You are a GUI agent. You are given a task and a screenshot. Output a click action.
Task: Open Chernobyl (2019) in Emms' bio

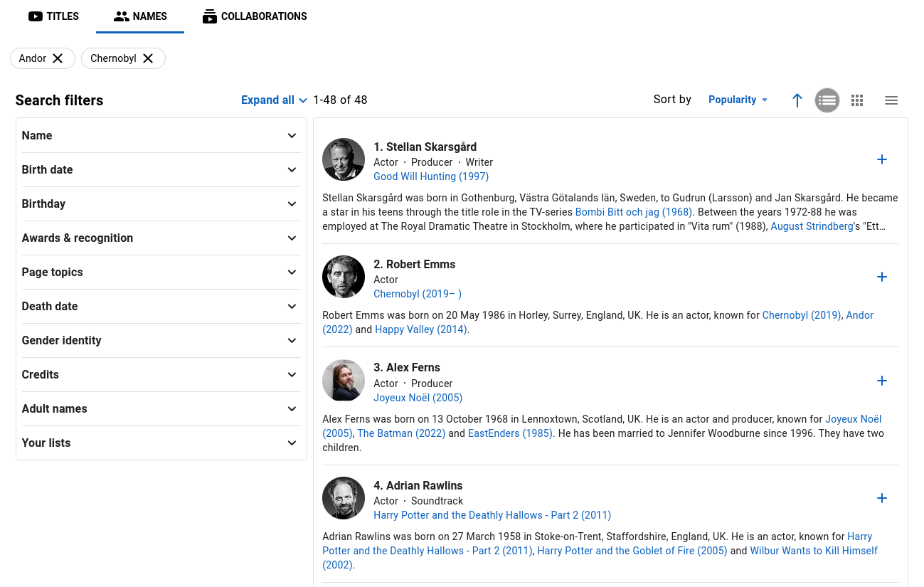coord(802,315)
